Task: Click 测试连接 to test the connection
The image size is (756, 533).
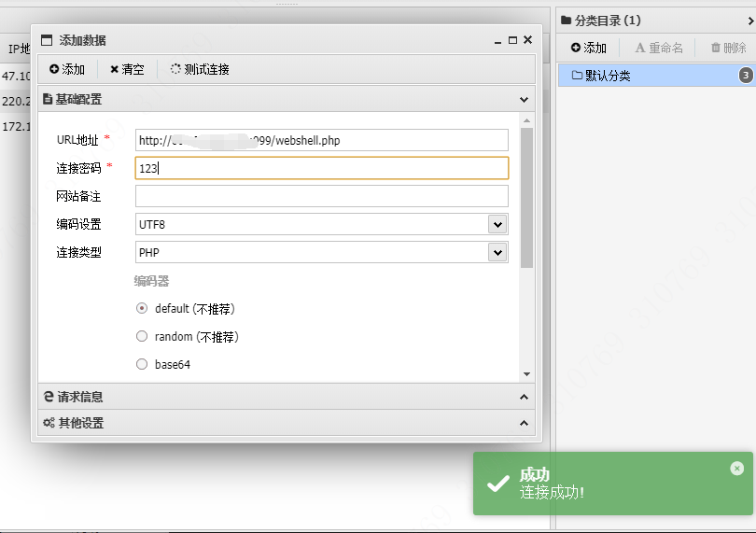Action: click(x=200, y=69)
